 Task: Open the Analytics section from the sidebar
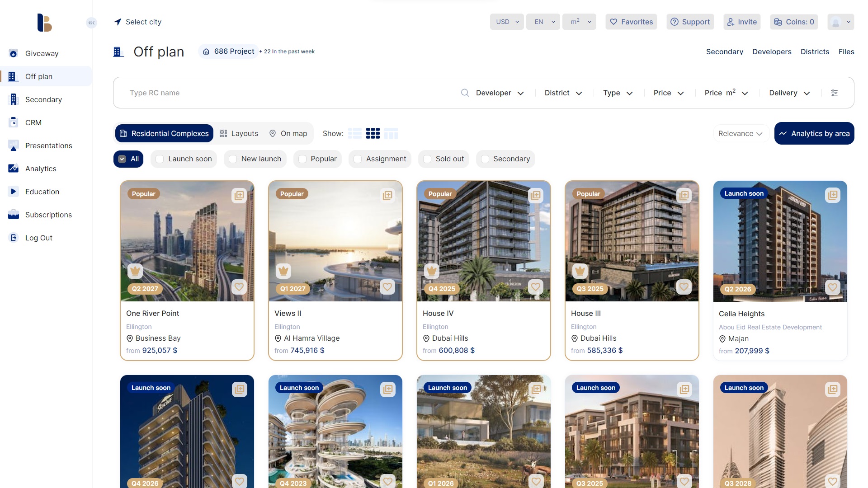41,169
